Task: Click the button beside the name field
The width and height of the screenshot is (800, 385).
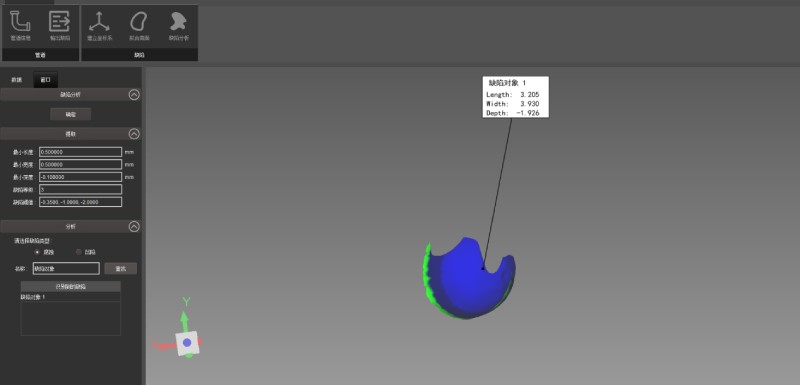Action: coord(120,268)
